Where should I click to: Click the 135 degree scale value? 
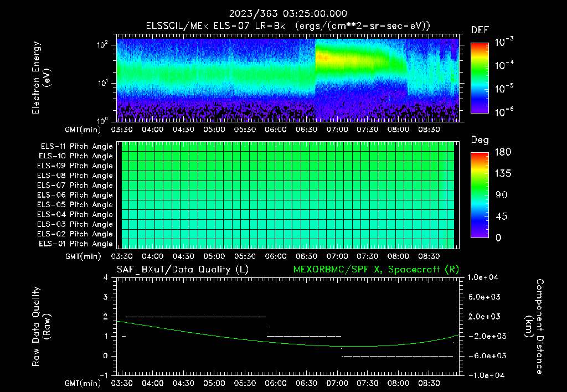click(x=503, y=173)
